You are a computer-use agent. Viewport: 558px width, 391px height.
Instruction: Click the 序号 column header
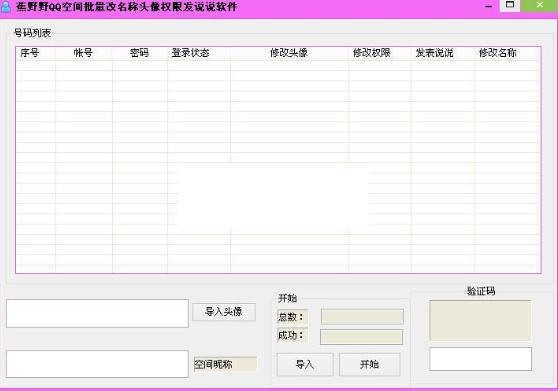click(x=30, y=53)
